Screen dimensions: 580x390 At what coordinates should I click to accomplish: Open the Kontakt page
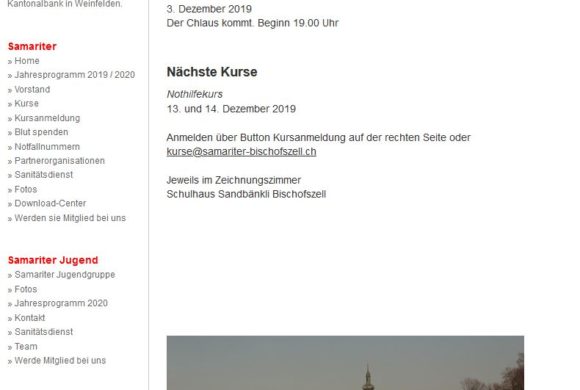[x=30, y=318]
